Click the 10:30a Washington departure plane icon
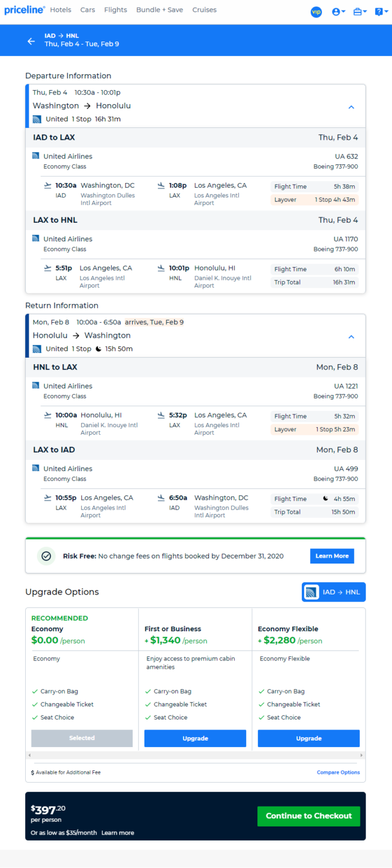392x868 pixels. pyautogui.click(x=48, y=185)
